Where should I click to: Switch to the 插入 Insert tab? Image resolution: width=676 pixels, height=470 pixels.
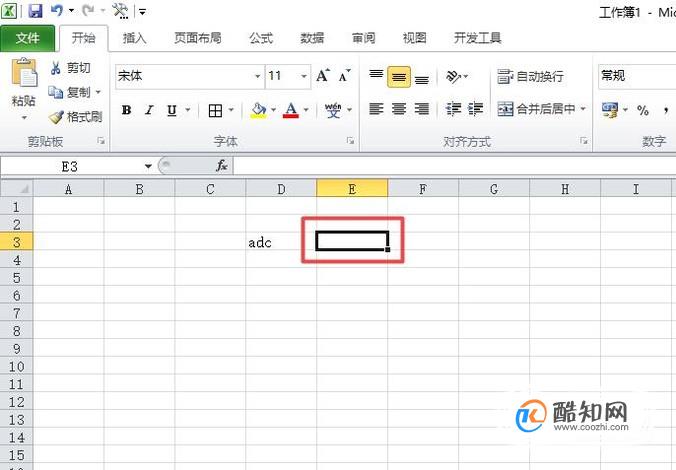point(135,38)
